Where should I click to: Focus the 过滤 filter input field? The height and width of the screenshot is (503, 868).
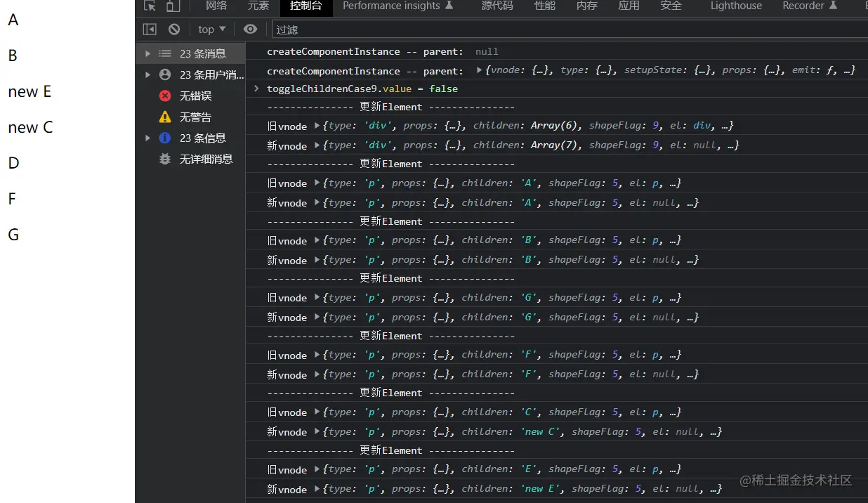click(570, 30)
